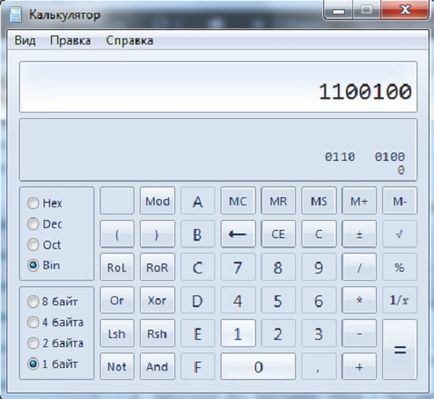The height and width of the screenshot is (399, 434).
Task: Click the digit 7 button
Action: 238,267
